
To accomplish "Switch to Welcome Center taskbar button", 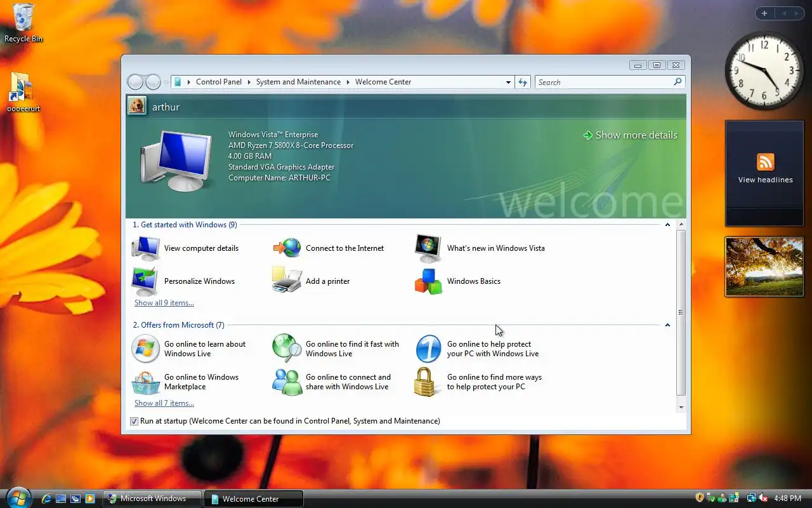I will (254, 498).
